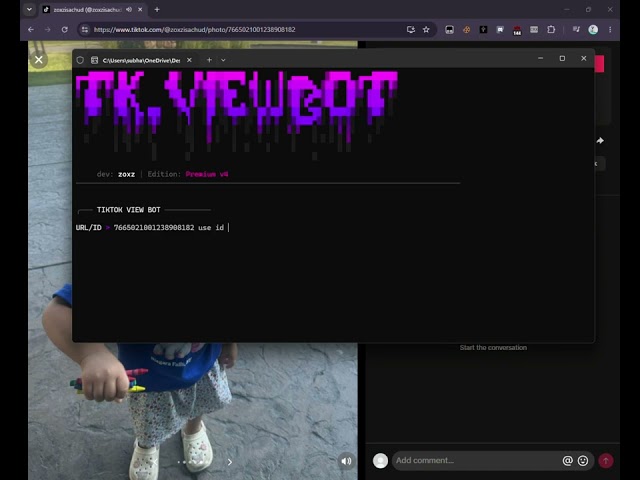This screenshot has height=480, width=640.
Task: Click the red extension icon with 144 badge
Action: 517,30
